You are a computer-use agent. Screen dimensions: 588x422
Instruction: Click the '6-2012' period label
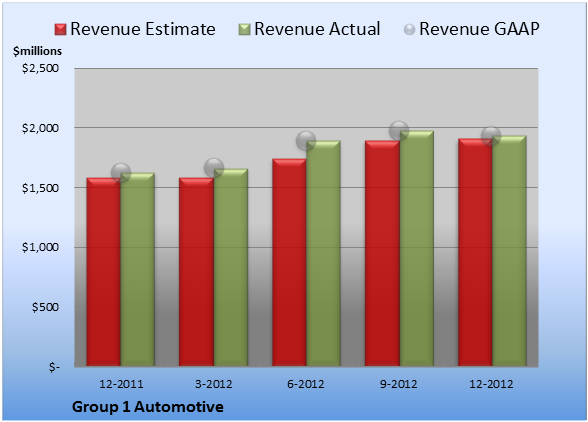point(306,384)
